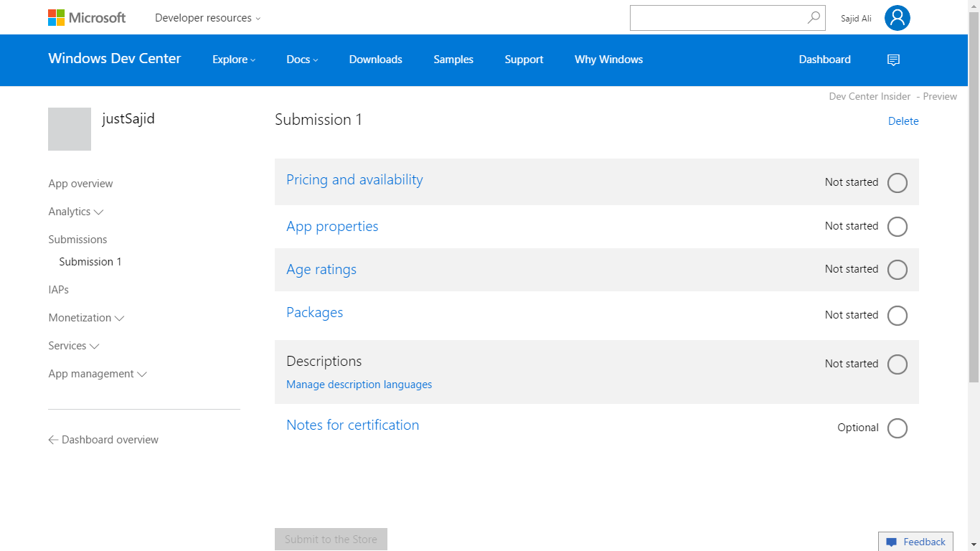The image size is (980, 551).
Task: Click the Optional status label
Action: pyautogui.click(x=858, y=428)
